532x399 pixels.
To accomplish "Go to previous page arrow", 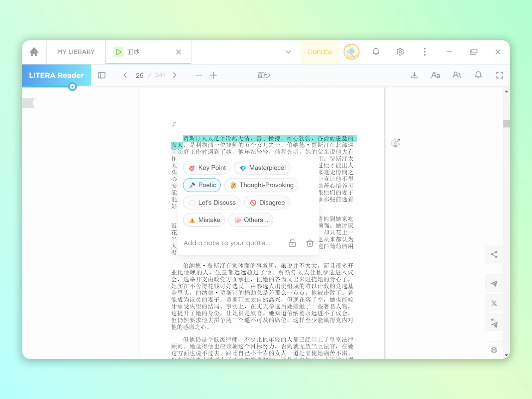I will pyautogui.click(x=125, y=75).
